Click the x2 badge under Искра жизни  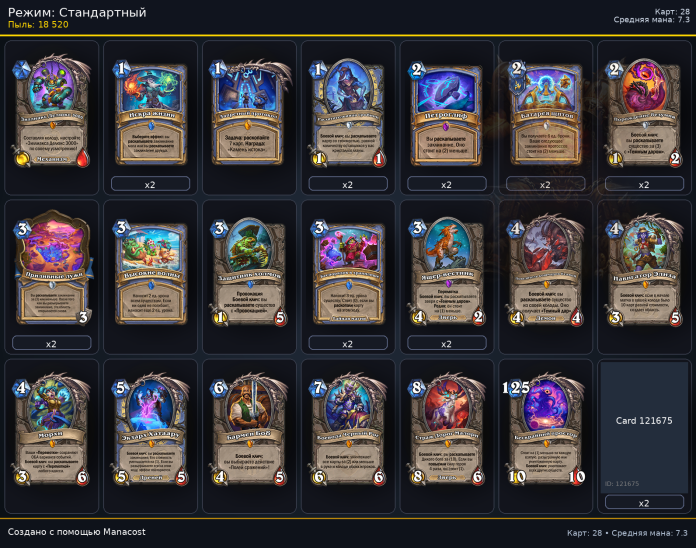150,184
